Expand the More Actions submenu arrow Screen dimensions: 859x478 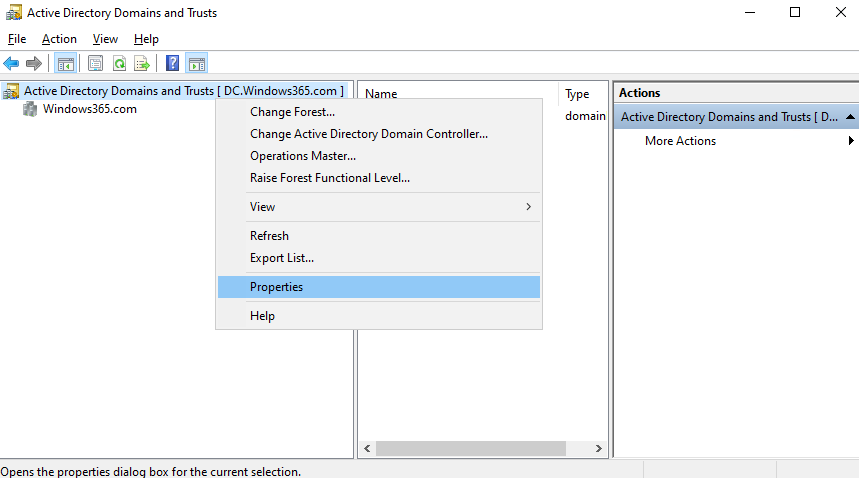click(851, 141)
